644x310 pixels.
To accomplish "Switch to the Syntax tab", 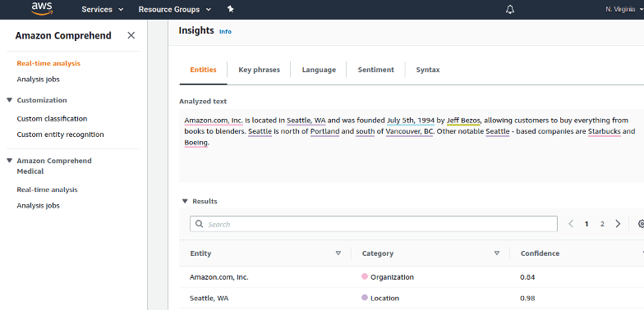I will click(x=427, y=70).
